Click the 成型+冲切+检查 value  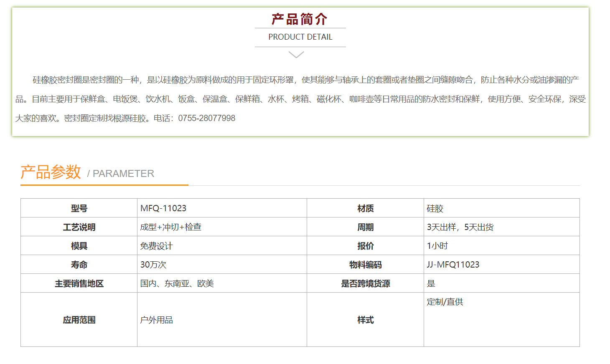point(171,227)
